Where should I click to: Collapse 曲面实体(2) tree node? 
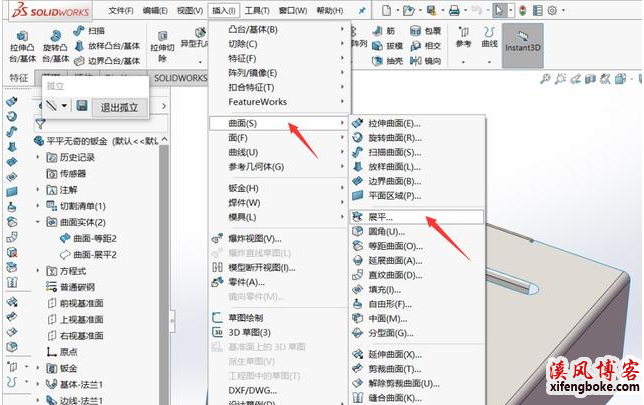(x=38, y=222)
